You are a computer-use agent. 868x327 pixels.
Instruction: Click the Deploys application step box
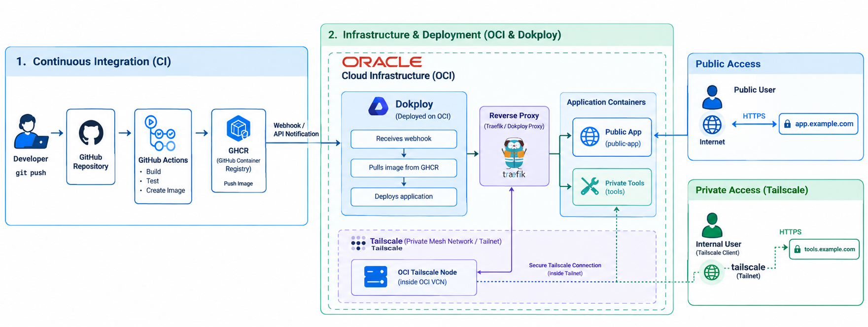[x=404, y=197]
